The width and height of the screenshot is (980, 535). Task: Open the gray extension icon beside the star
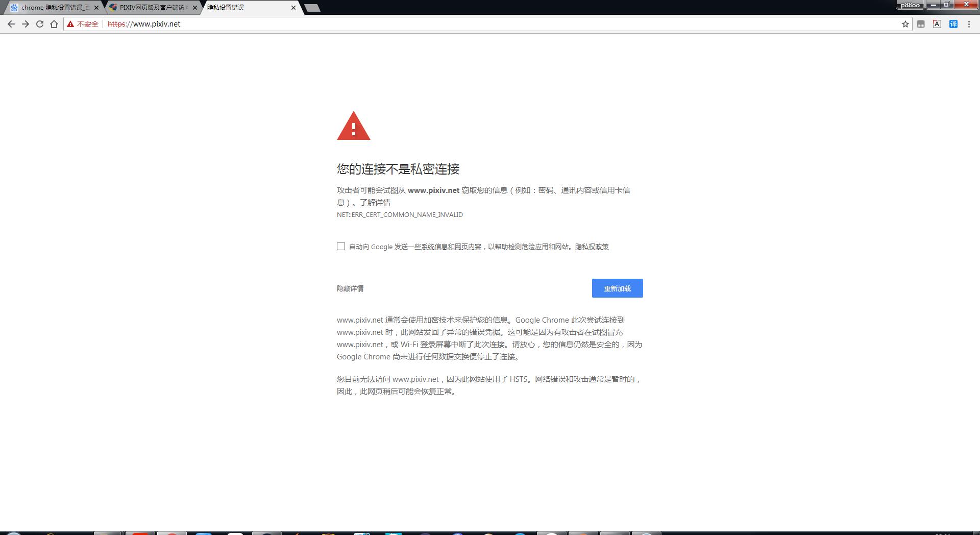tap(921, 24)
